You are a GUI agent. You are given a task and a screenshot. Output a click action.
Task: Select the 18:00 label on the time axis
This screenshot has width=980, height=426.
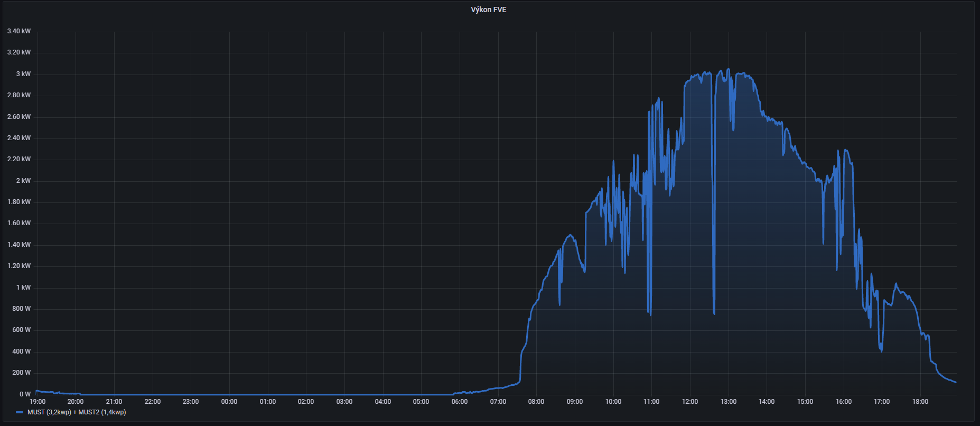(x=920, y=402)
